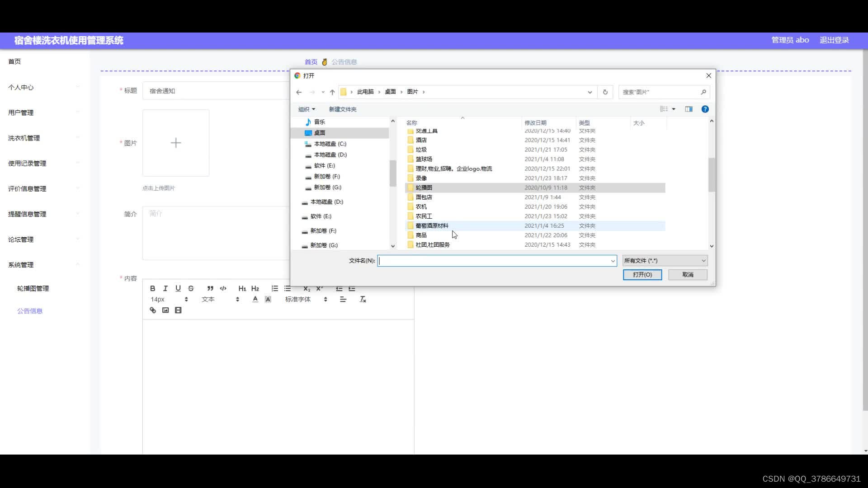Open the 标准字体 font family dropdown
The width and height of the screenshot is (868, 488).
point(306,299)
